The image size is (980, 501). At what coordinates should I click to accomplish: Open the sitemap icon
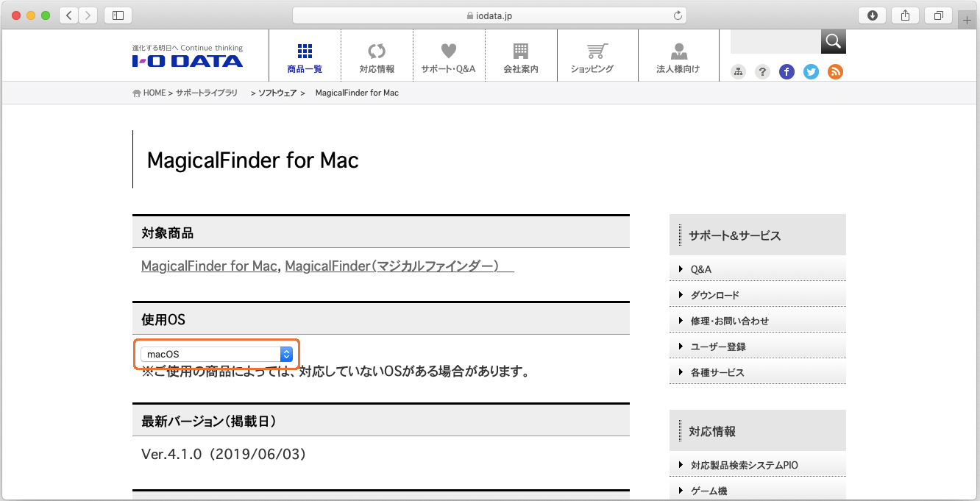739,71
